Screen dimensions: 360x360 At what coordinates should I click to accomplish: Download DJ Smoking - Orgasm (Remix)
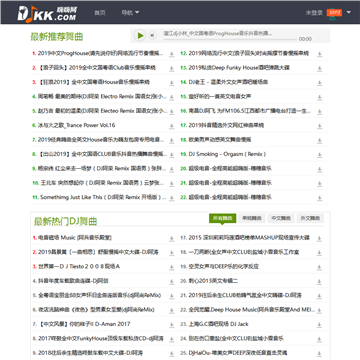[x=320, y=155]
